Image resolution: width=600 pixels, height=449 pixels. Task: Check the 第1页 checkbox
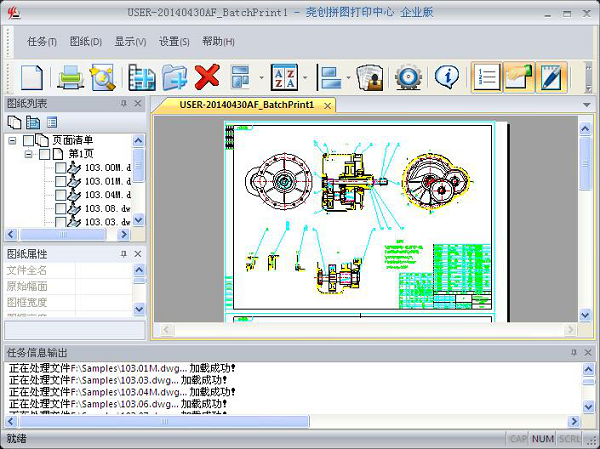click(x=45, y=155)
